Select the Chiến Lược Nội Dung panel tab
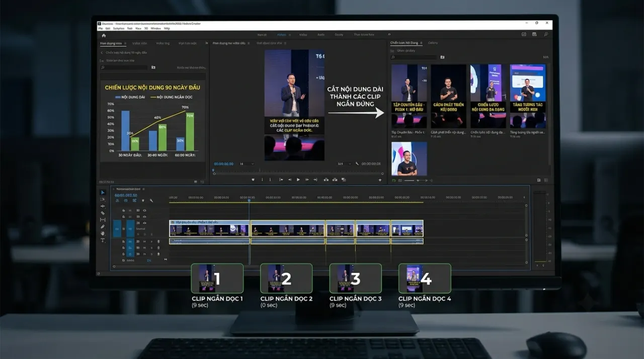This screenshot has width=644, height=359. click(x=404, y=43)
